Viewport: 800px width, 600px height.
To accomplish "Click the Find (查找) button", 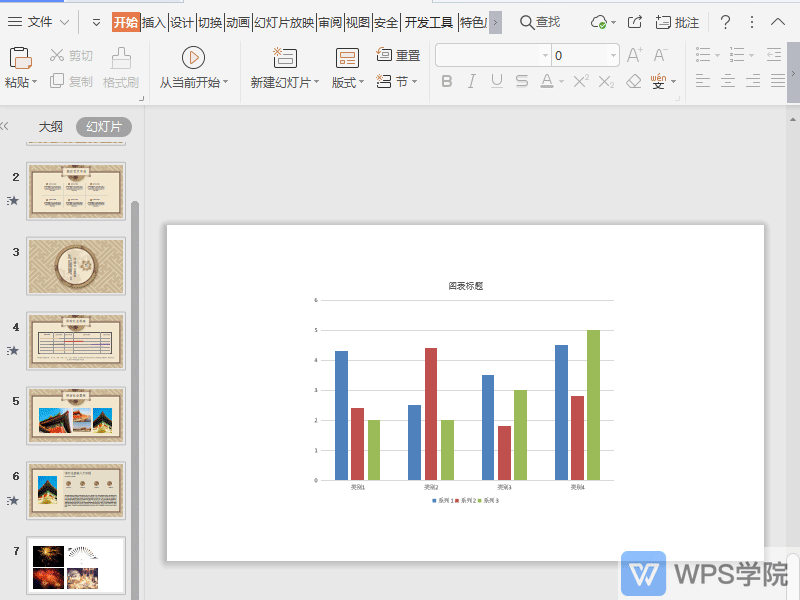I will tap(540, 22).
